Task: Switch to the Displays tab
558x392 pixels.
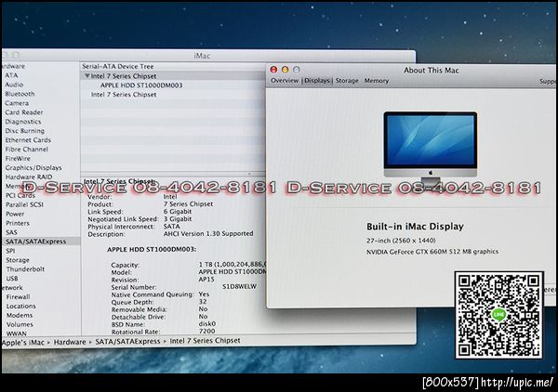Action: (x=317, y=81)
